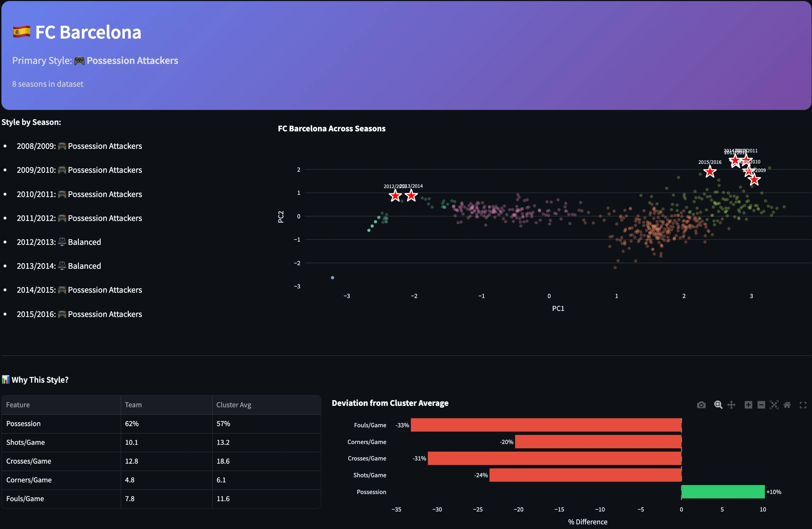Sort table by Feature column header

pyautogui.click(x=18, y=405)
